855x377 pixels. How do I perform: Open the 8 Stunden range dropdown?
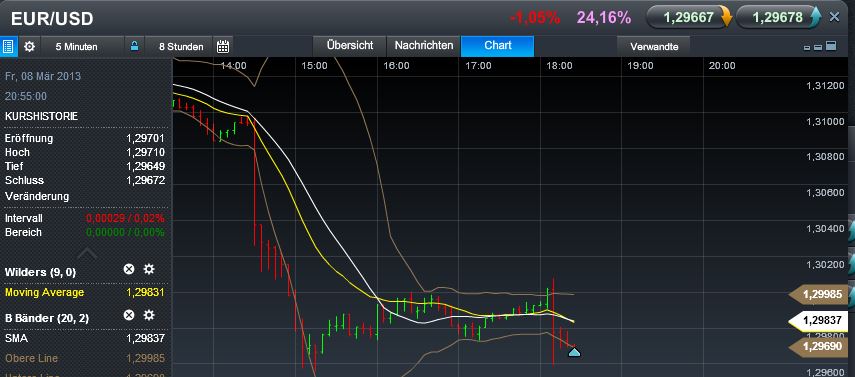181,47
